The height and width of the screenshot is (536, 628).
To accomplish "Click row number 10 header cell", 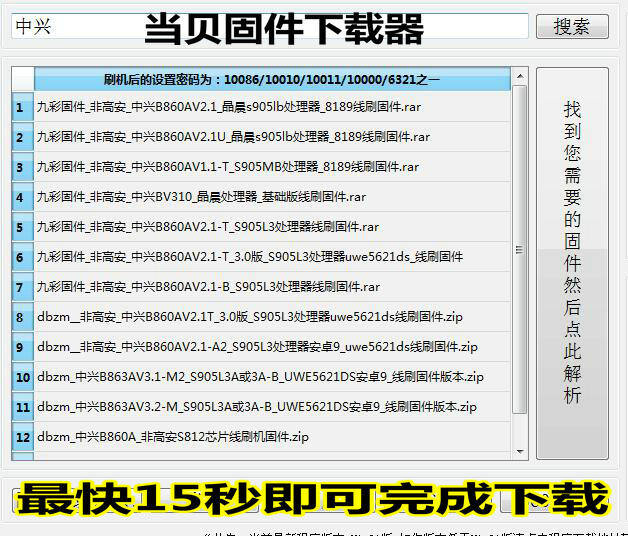I will [x=23, y=377].
